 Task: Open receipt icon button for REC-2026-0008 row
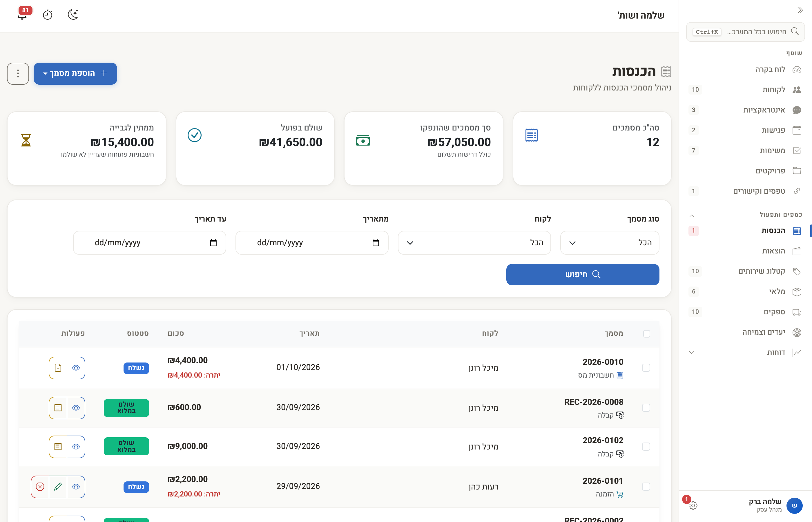point(58,408)
